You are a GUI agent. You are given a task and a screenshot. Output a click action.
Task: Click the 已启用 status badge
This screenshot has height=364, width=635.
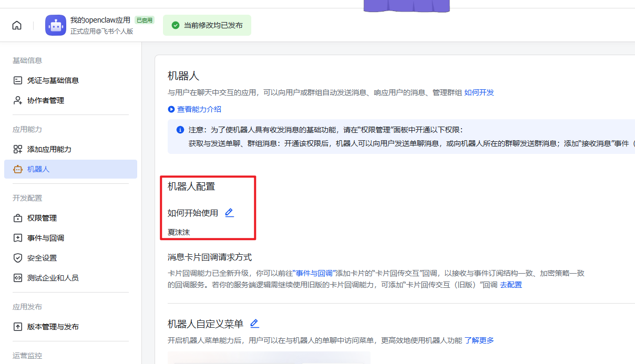click(x=144, y=20)
